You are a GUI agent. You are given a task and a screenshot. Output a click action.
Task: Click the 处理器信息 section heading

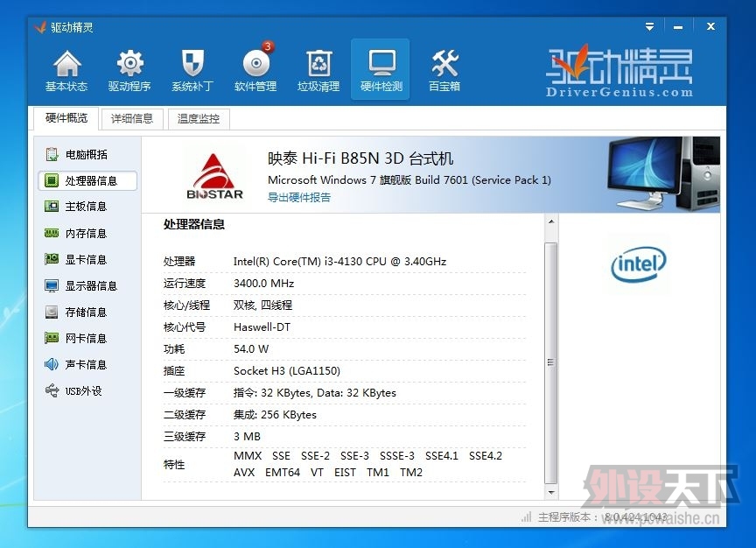[x=194, y=224]
